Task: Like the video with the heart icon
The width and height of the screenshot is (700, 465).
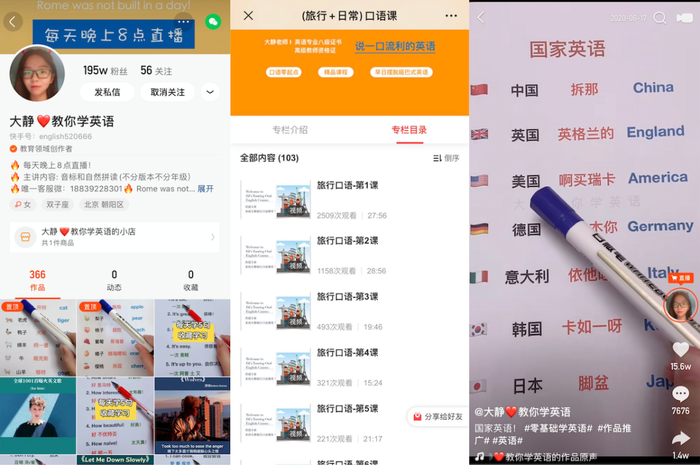Action: point(680,349)
